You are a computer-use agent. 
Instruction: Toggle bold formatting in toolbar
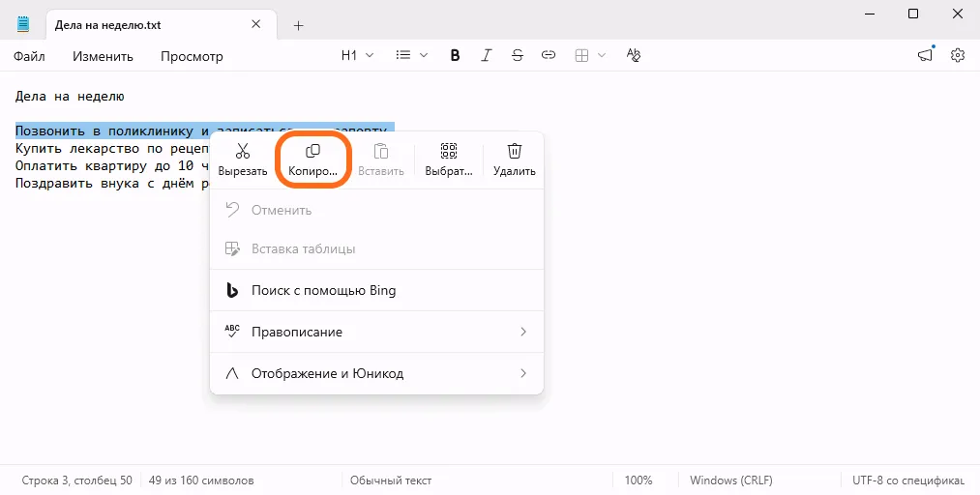tap(455, 55)
